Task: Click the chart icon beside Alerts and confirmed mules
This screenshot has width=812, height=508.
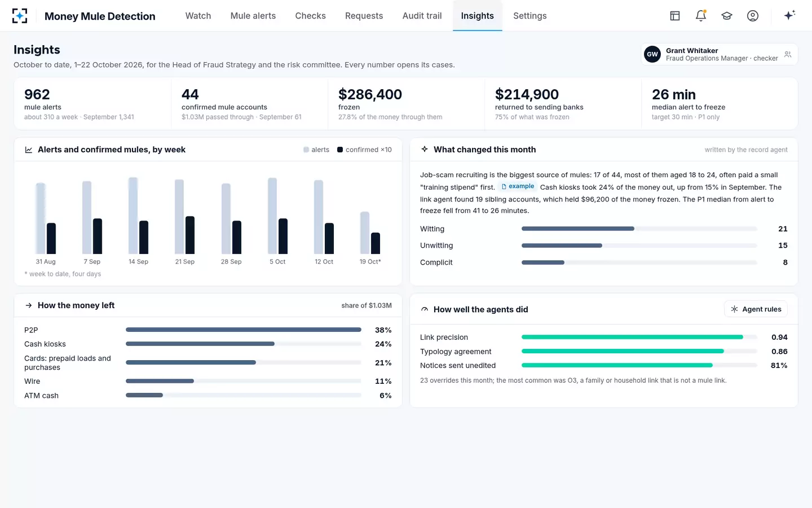Action: [x=29, y=150]
